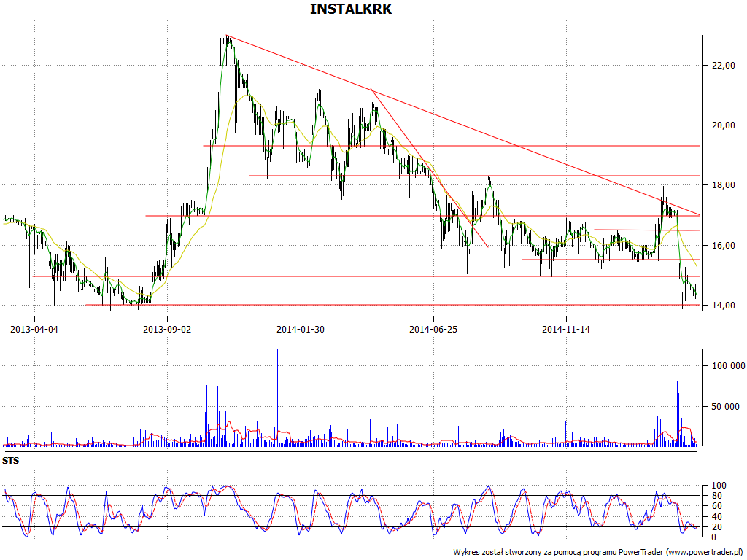Click the 2013-04-04 date label
The height and width of the screenshot is (560, 747).
(34, 329)
